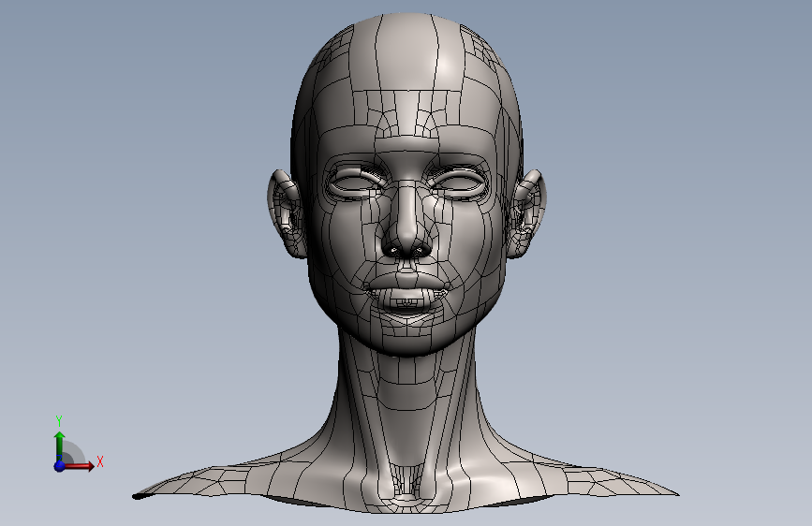
Task: Click the green Y axis arrow of triad
Action: coord(60,446)
